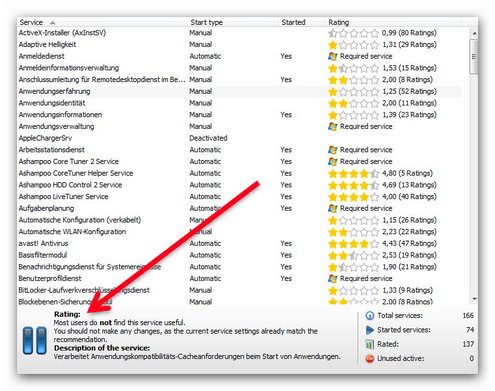The width and height of the screenshot is (495, 391).
Task: Select the ActiveX-Installer (AxInstSV) service
Action: [x=62, y=33]
